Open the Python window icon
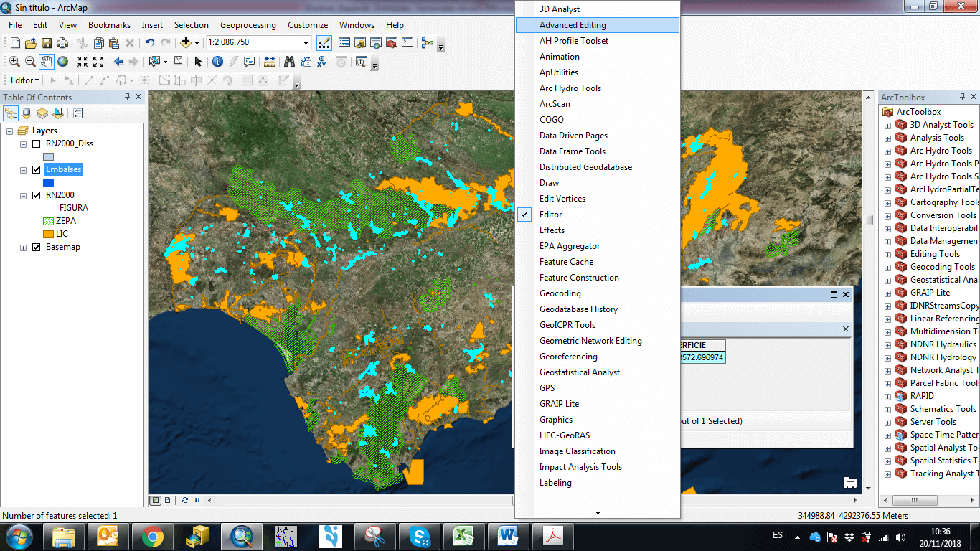 pyautogui.click(x=407, y=43)
